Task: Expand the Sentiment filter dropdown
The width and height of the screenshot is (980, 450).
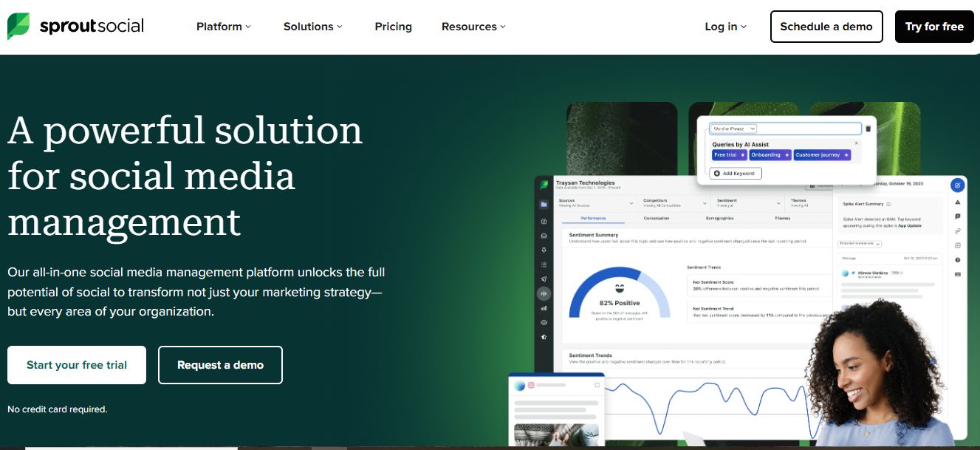Action: [749, 202]
